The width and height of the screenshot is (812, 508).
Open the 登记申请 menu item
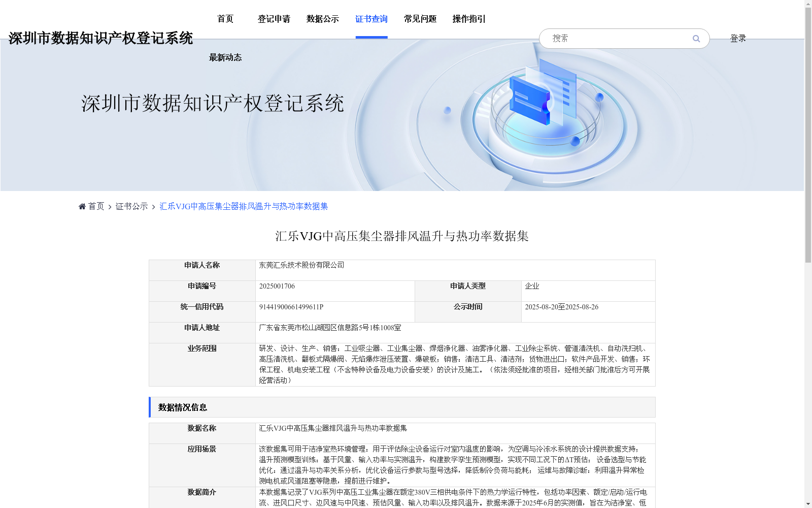point(274,19)
